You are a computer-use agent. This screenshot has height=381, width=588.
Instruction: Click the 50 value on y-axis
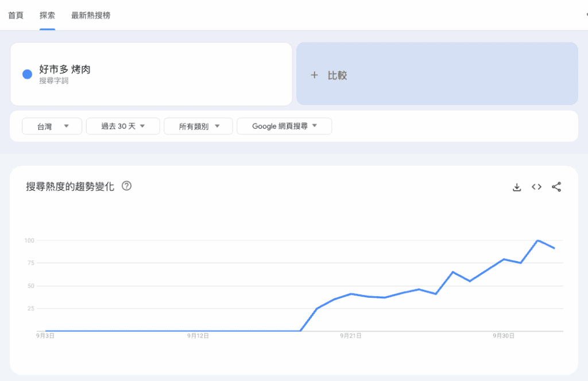coord(31,286)
